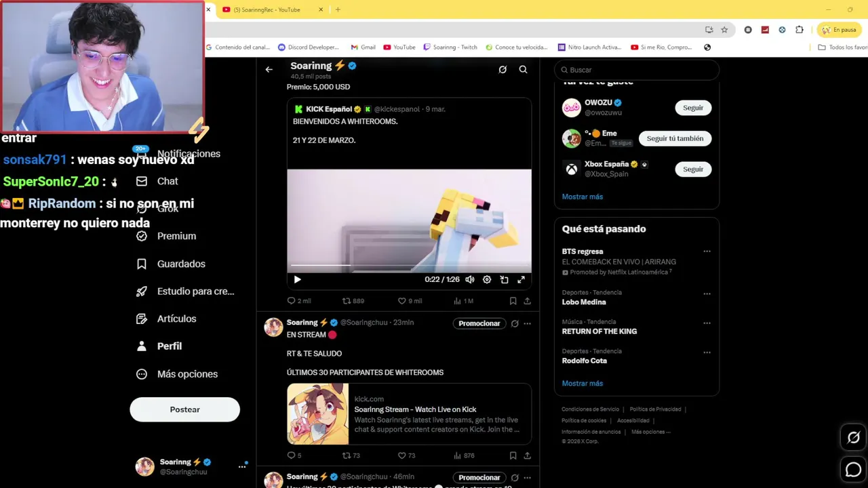Viewport: 868px width, 488px height.
Task: Open more options on 46min post
Action: pyautogui.click(x=527, y=477)
